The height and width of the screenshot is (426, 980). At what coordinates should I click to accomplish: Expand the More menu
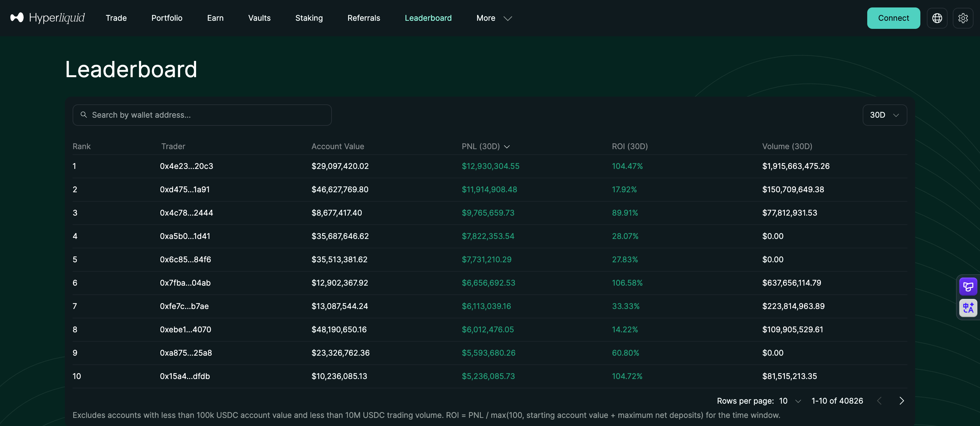(x=494, y=18)
